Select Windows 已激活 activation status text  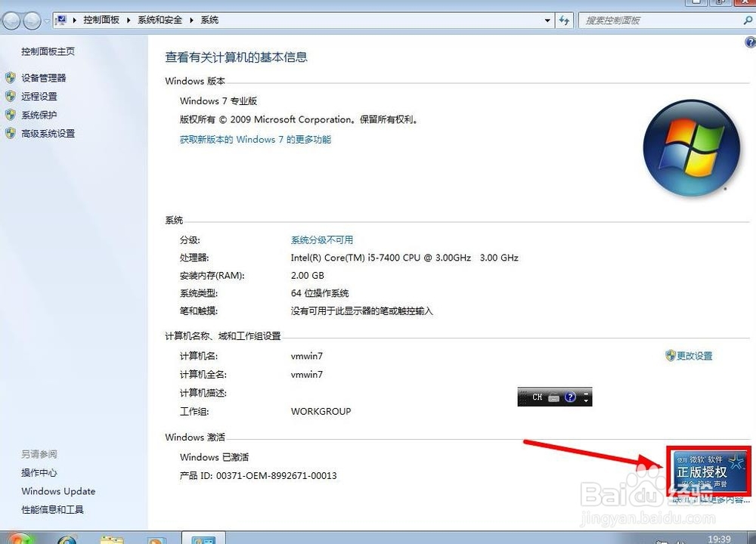[214, 457]
